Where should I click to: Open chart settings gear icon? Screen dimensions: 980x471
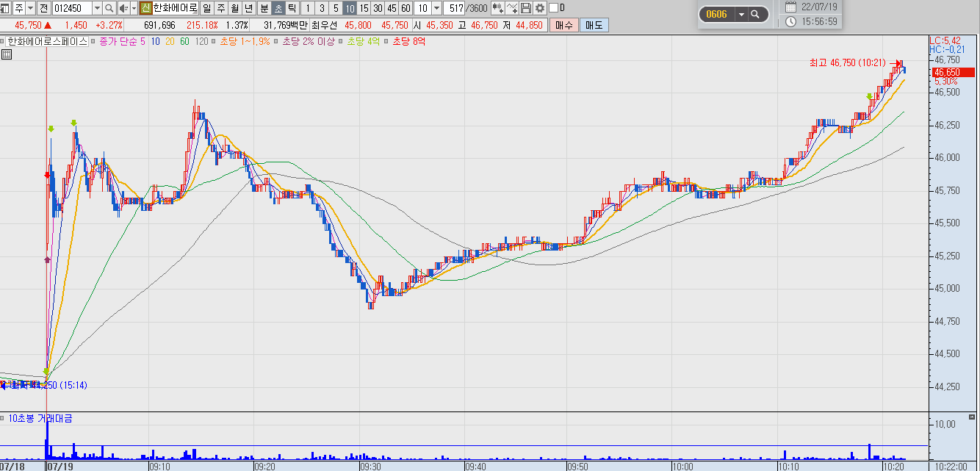(540, 8)
